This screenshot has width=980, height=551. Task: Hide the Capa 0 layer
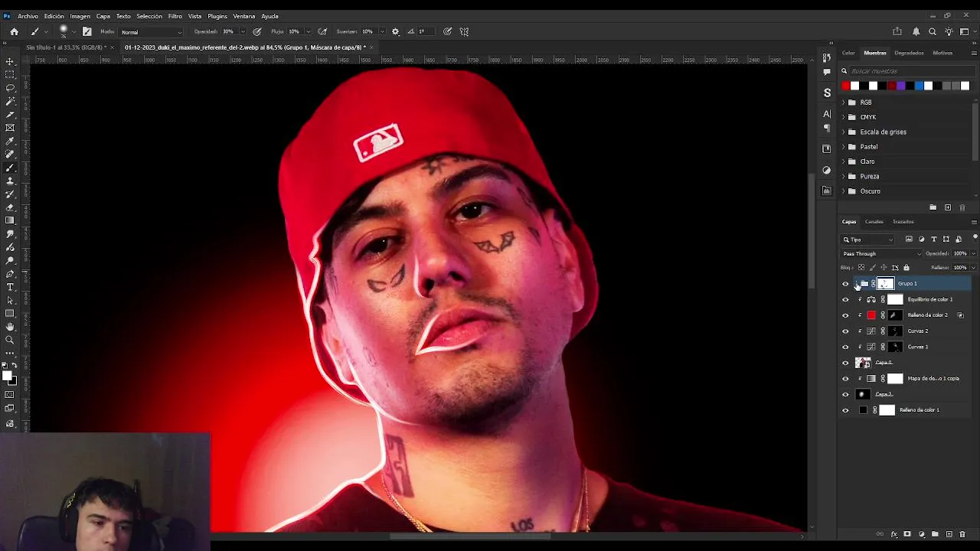(845, 363)
